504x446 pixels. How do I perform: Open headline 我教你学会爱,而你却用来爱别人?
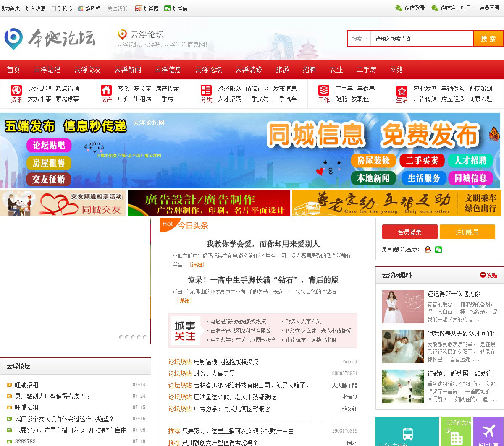click(x=263, y=244)
